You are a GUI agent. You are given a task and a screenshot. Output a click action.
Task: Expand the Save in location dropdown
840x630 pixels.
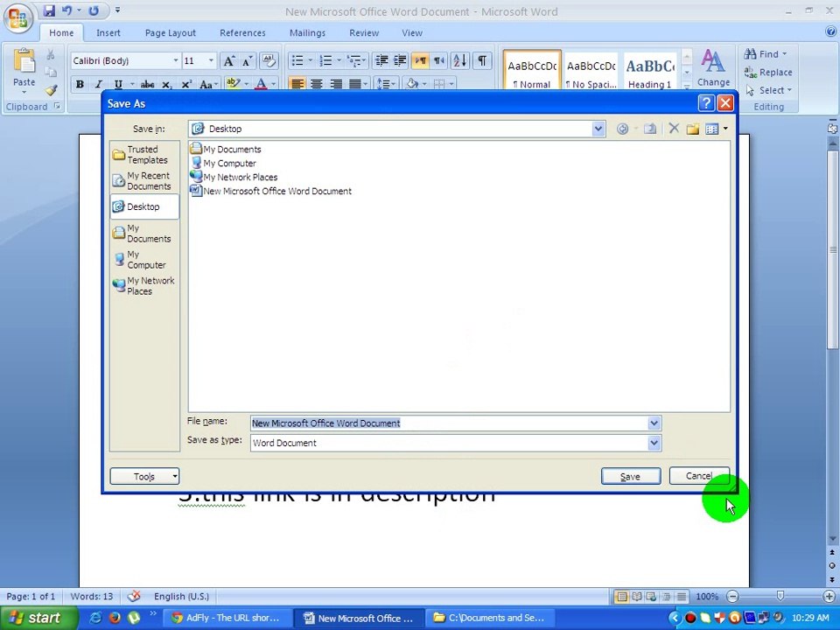pyautogui.click(x=598, y=129)
